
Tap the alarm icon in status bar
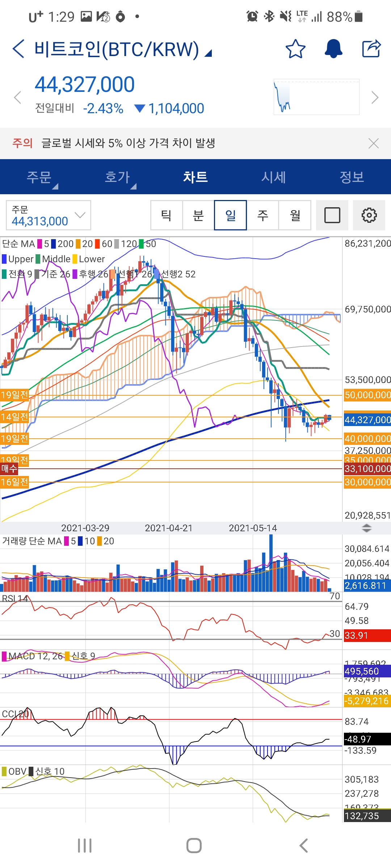click(x=252, y=16)
